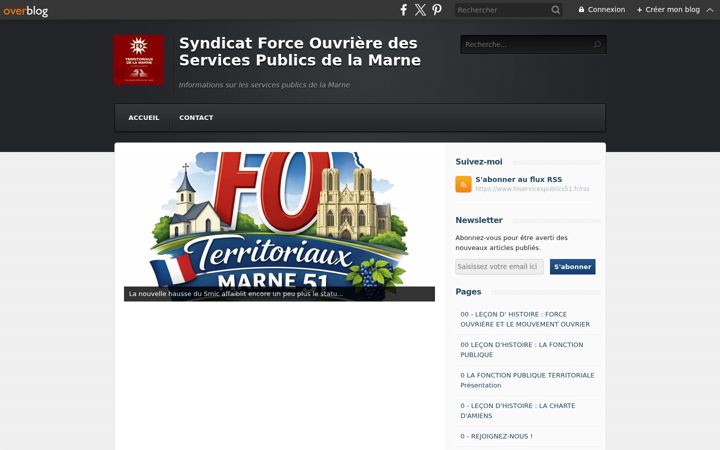The height and width of the screenshot is (450, 720).
Task: Share via the Pinterest icon
Action: (x=437, y=10)
